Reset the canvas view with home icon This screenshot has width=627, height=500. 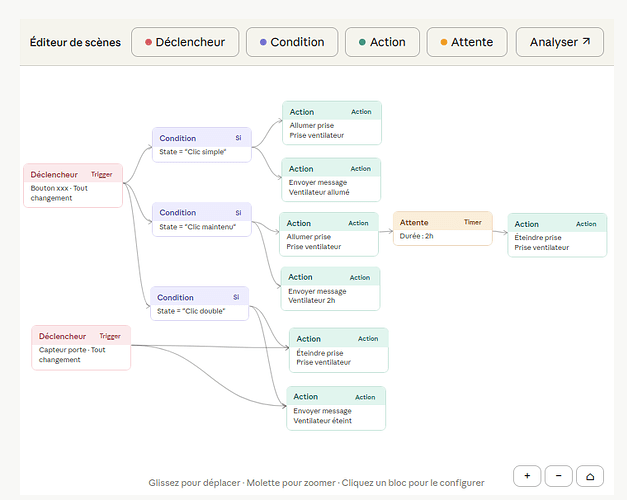coord(591,477)
